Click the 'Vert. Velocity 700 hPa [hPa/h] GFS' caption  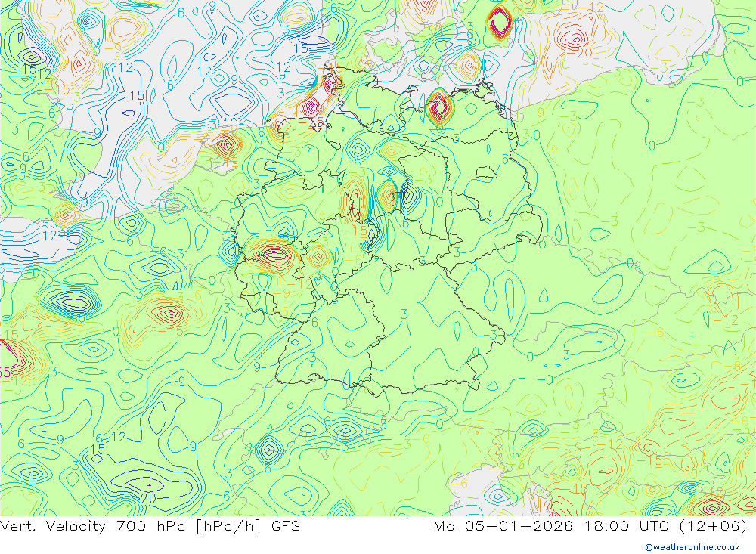tap(150, 525)
